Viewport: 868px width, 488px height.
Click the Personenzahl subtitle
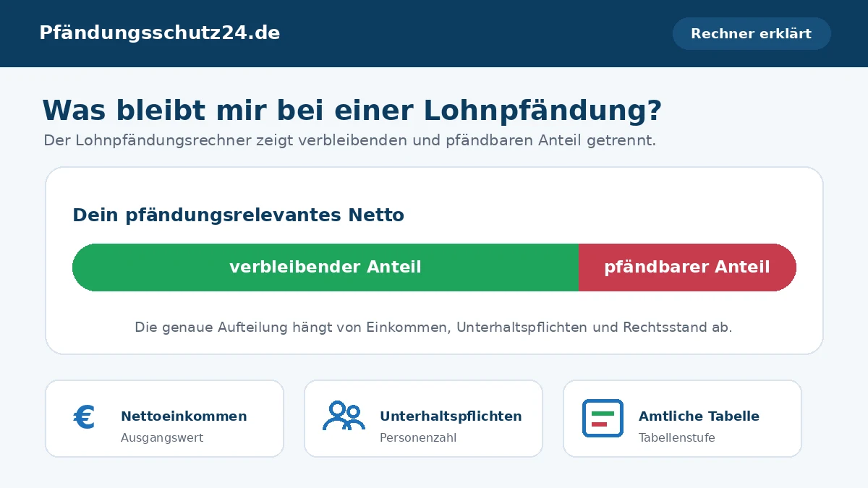[x=418, y=437]
